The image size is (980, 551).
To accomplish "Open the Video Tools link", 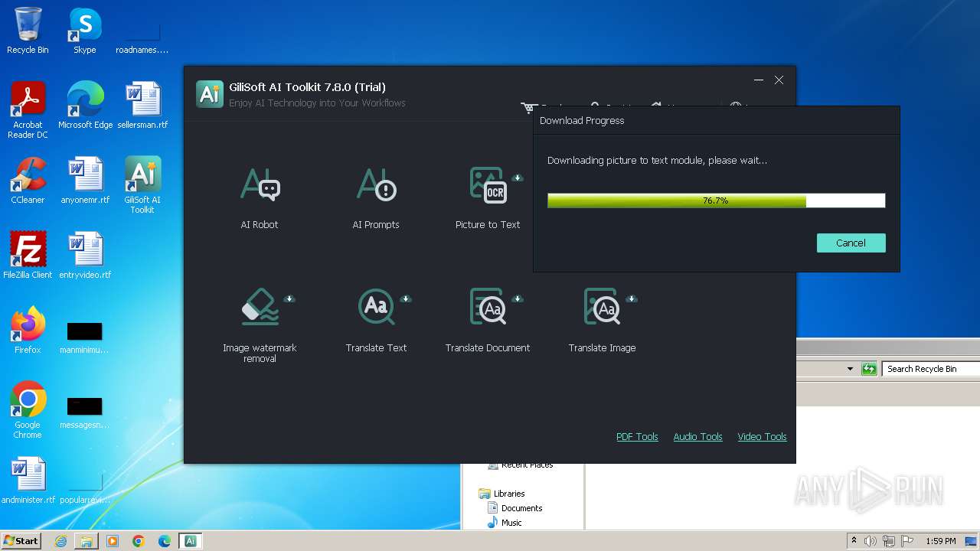I will tap(762, 436).
